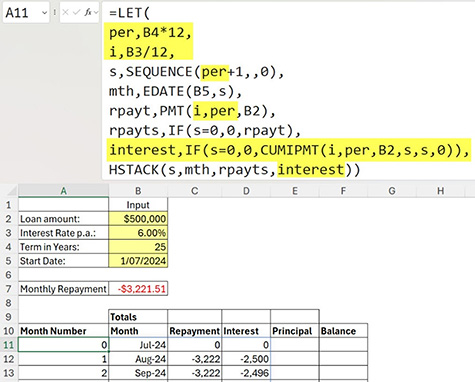
Task: Click the Cancel formula X icon
Action: pos(65,13)
